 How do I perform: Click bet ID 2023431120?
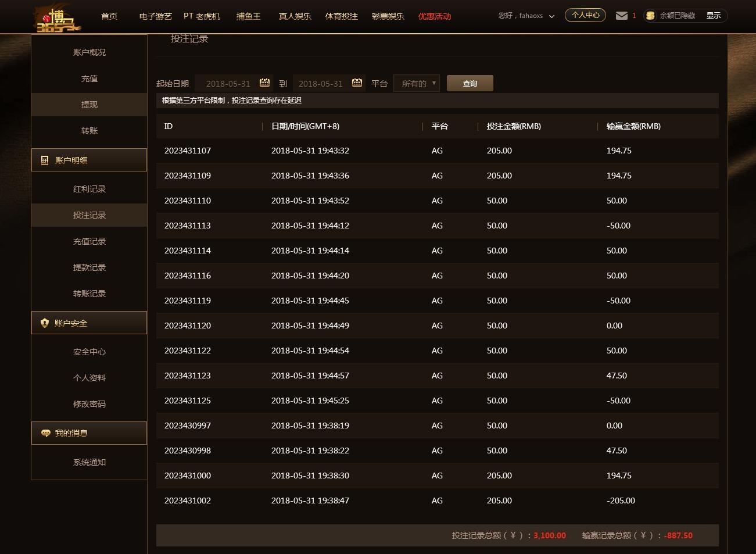(x=188, y=326)
